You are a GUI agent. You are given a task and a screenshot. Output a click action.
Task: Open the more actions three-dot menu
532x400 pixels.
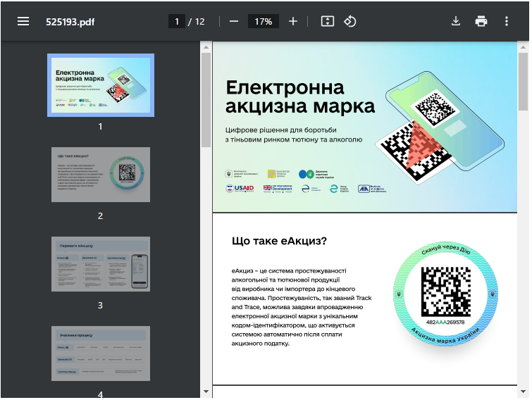click(507, 21)
